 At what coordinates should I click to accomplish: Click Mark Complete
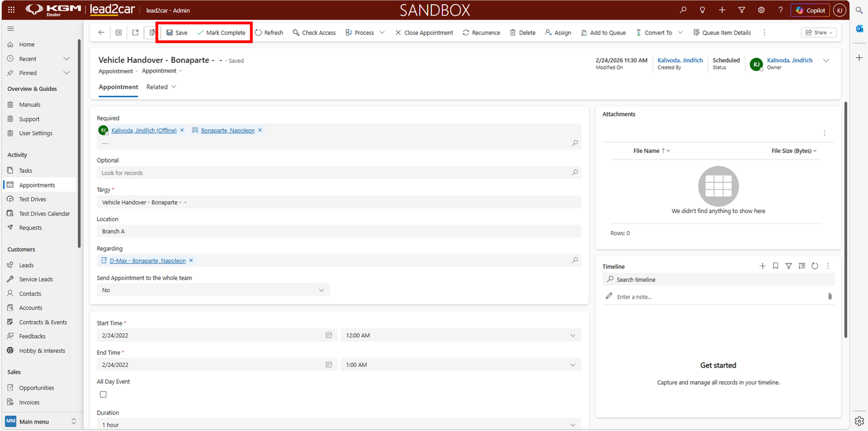tap(221, 33)
